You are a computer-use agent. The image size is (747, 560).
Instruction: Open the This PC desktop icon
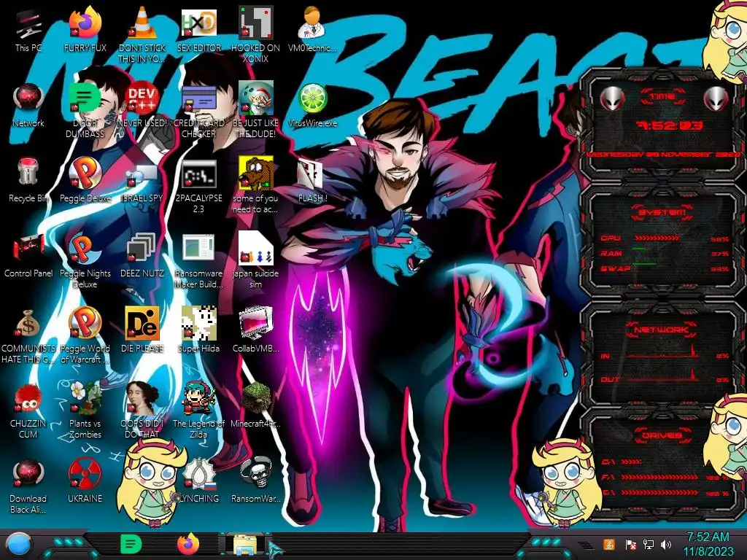pos(28,31)
